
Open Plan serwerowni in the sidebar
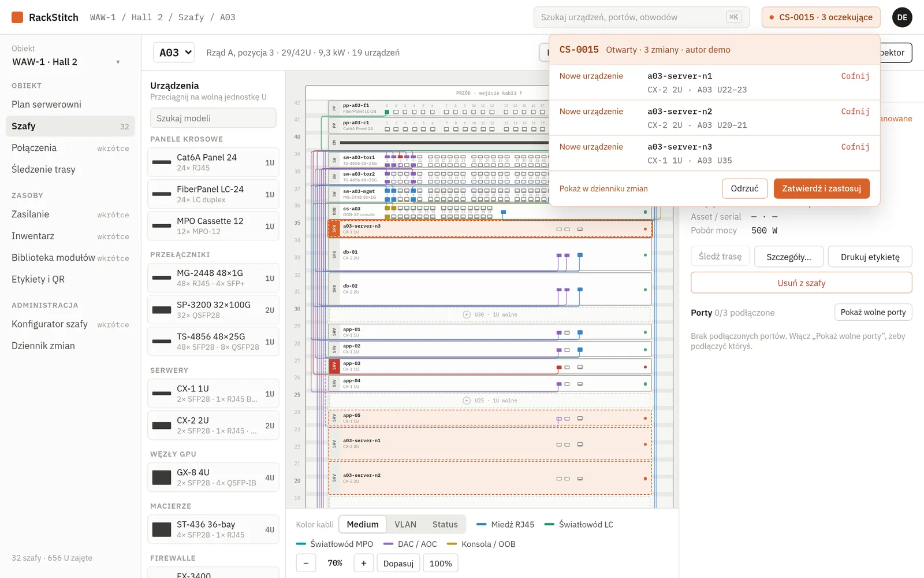tap(70, 104)
